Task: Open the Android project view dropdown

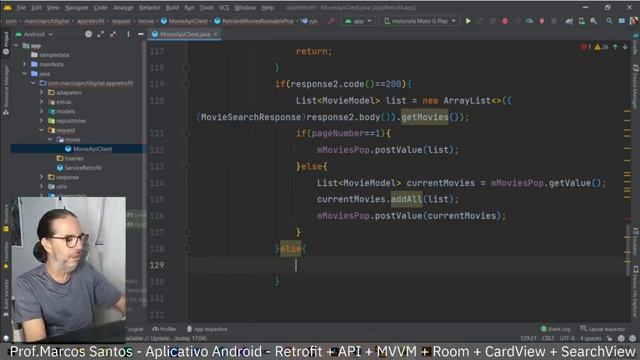Action: click(34, 34)
